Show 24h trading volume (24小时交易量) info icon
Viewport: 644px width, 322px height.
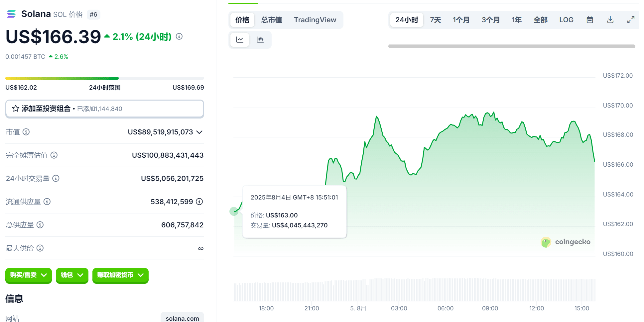(56, 178)
